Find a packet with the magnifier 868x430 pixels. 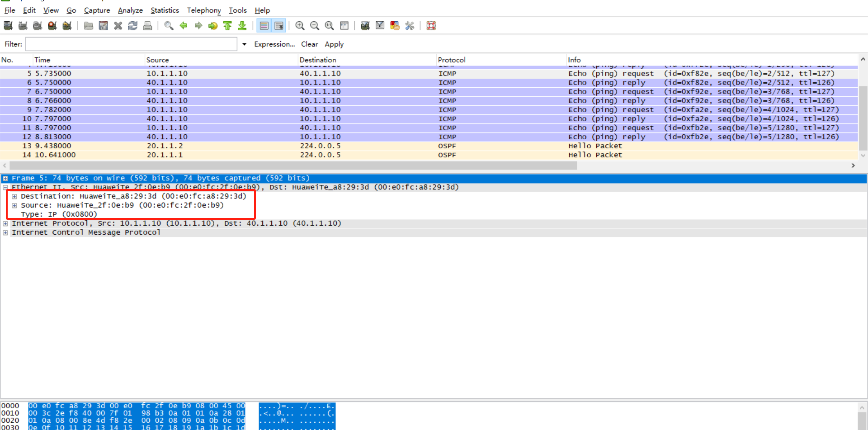pyautogui.click(x=169, y=26)
